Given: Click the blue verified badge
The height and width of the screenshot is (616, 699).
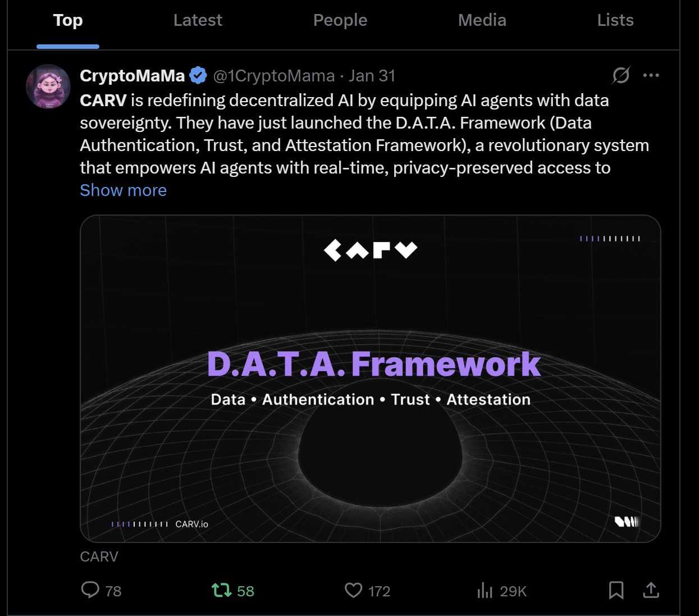Looking at the screenshot, I should click(198, 75).
